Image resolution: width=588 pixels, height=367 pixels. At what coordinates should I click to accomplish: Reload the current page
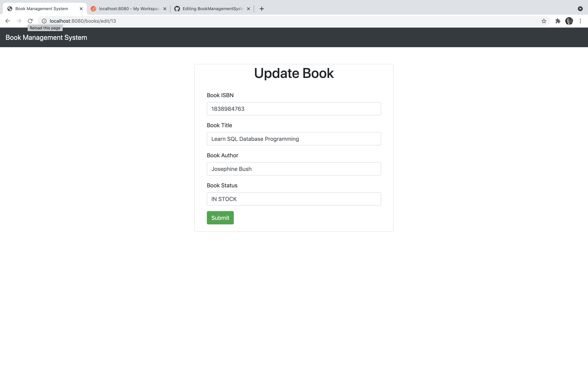click(30, 21)
